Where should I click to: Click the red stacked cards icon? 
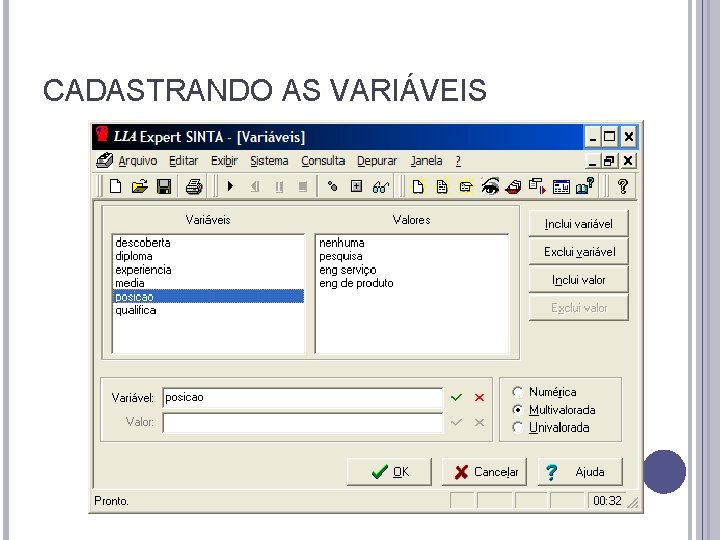point(513,187)
